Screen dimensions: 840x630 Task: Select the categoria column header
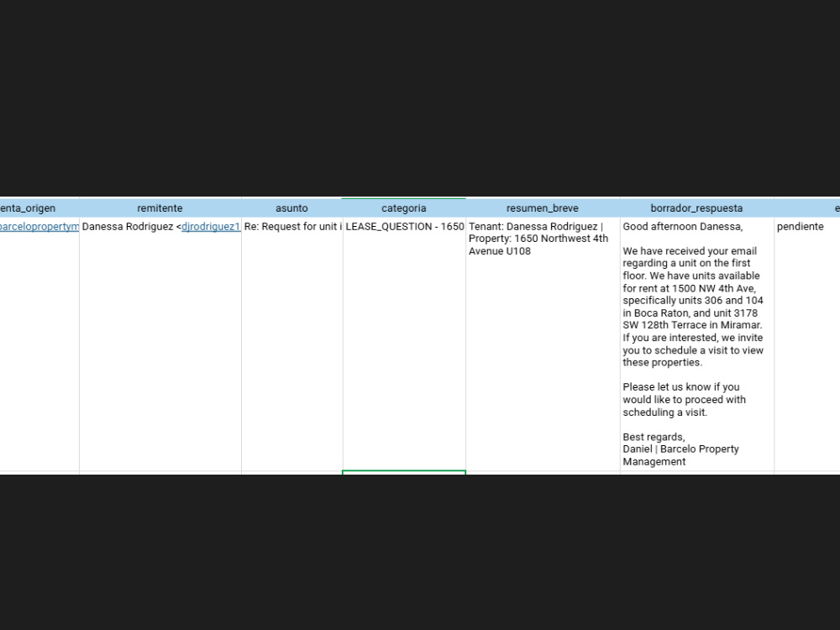click(404, 207)
